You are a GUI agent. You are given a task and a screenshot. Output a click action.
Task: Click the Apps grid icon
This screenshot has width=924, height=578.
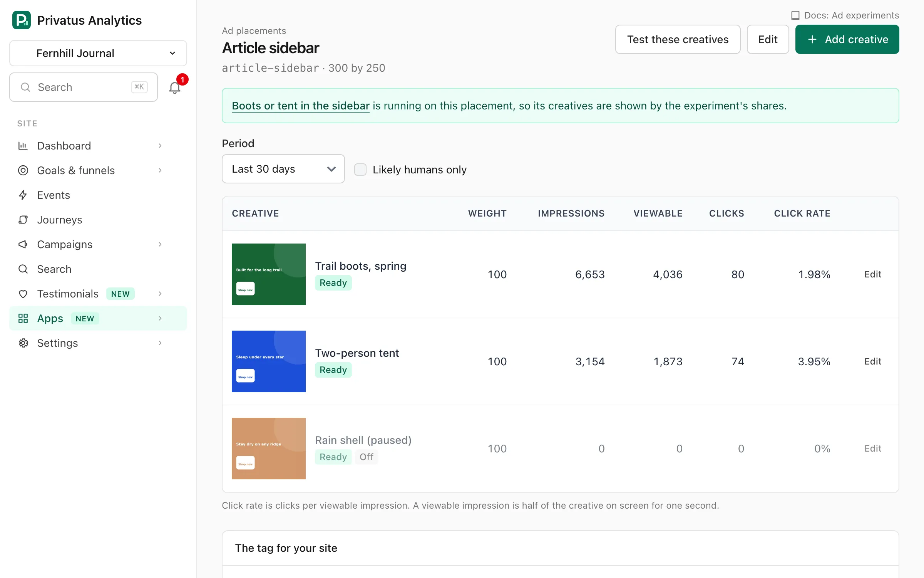[23, 318]
